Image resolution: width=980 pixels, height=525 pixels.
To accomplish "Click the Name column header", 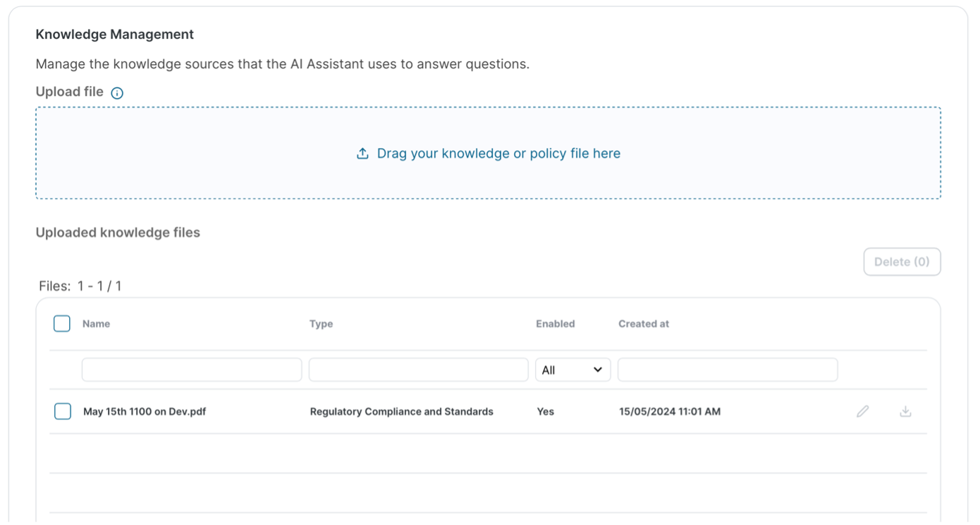I will coord(95,323).
